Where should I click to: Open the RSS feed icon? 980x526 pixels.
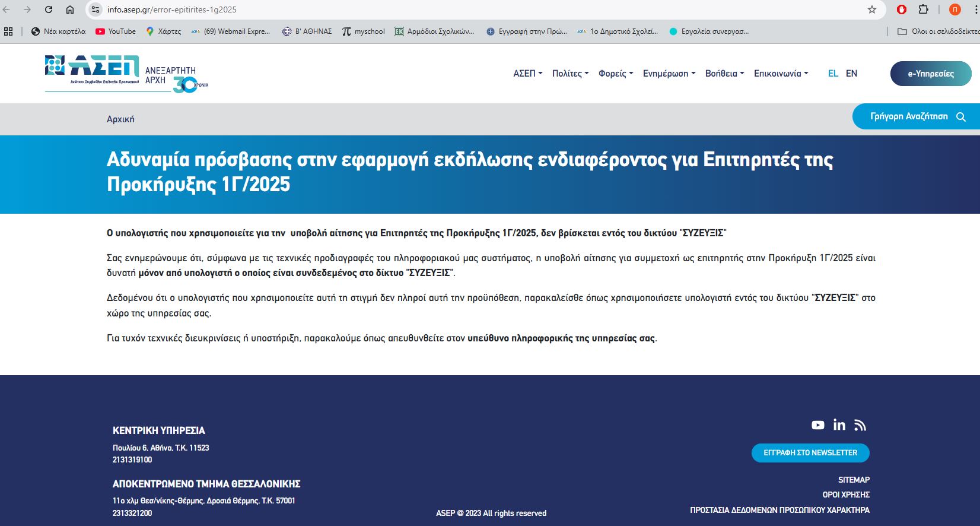click(860, 425)
